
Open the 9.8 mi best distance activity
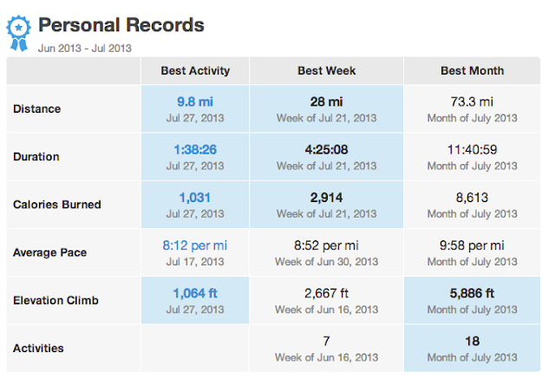194,101
